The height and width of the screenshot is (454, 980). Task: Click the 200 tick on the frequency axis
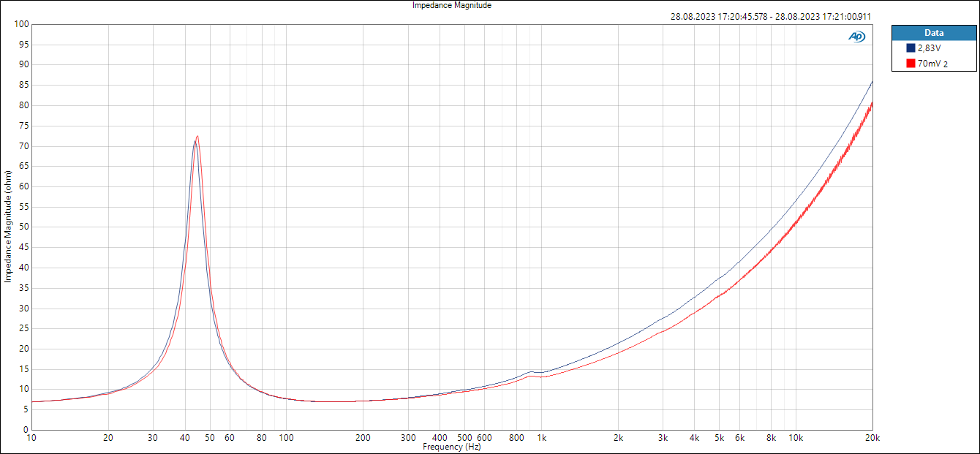click(x=363, y=438)
